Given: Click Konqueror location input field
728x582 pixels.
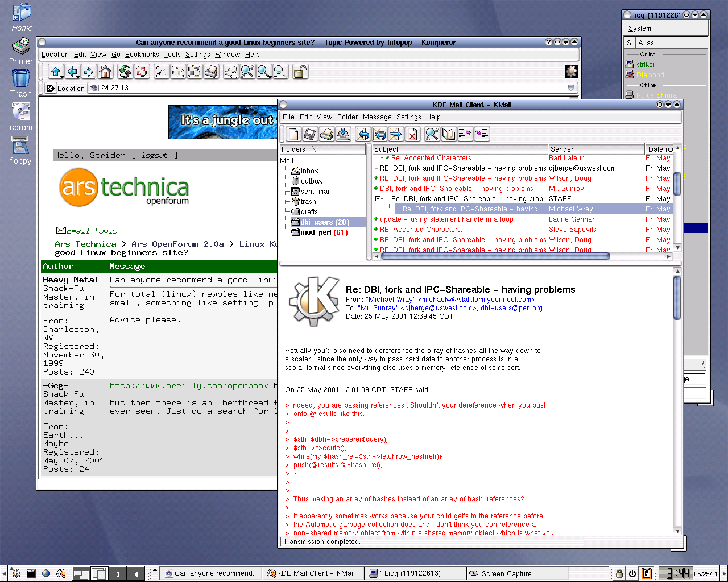Looking at the screenshot, I should click(333, 88).
